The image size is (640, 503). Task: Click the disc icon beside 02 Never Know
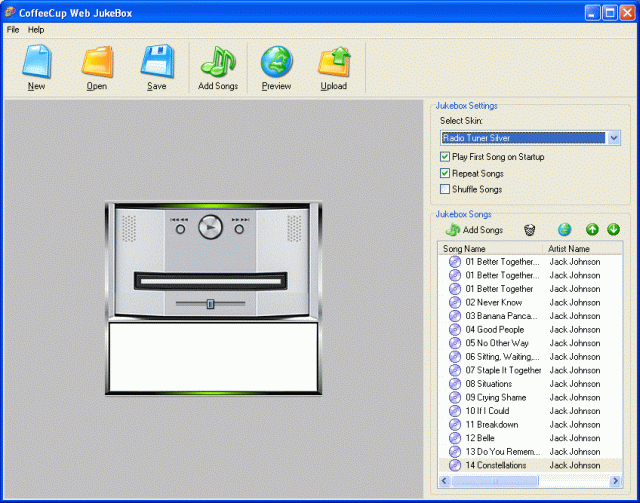click(455, 303)
